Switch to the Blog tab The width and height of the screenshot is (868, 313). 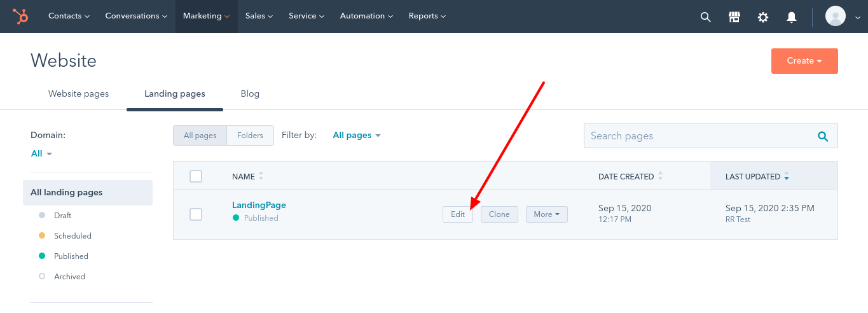(250, 94)
